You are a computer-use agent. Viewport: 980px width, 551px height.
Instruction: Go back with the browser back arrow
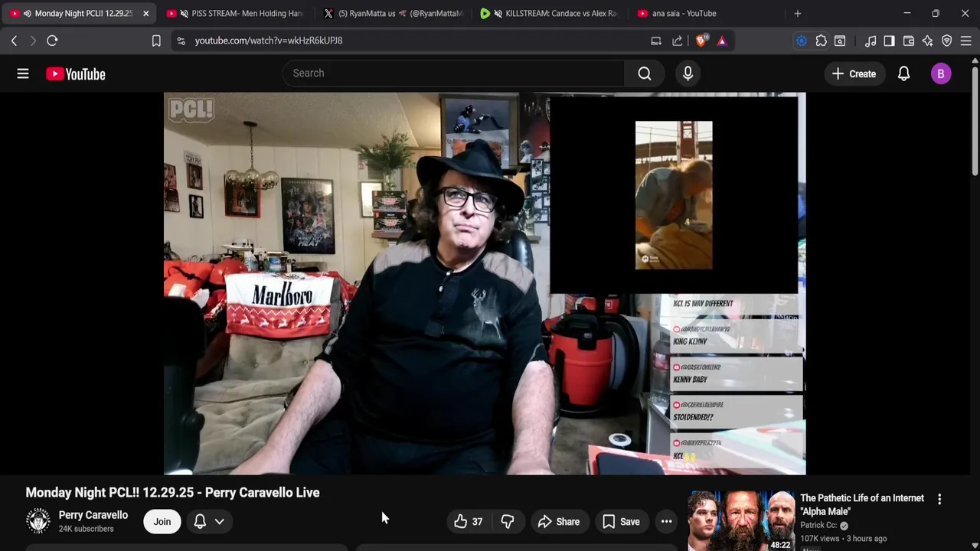pyautogui.click(x=14, y=41)
